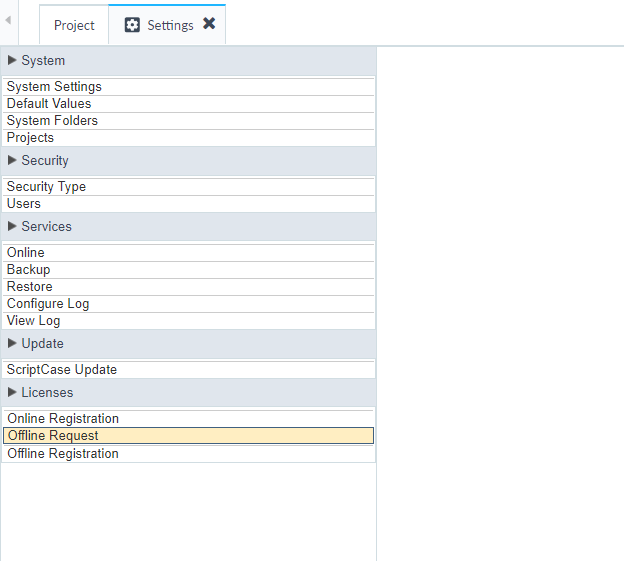Toggle the Update section arrow
624x561 pixels.
pos(12,343)
